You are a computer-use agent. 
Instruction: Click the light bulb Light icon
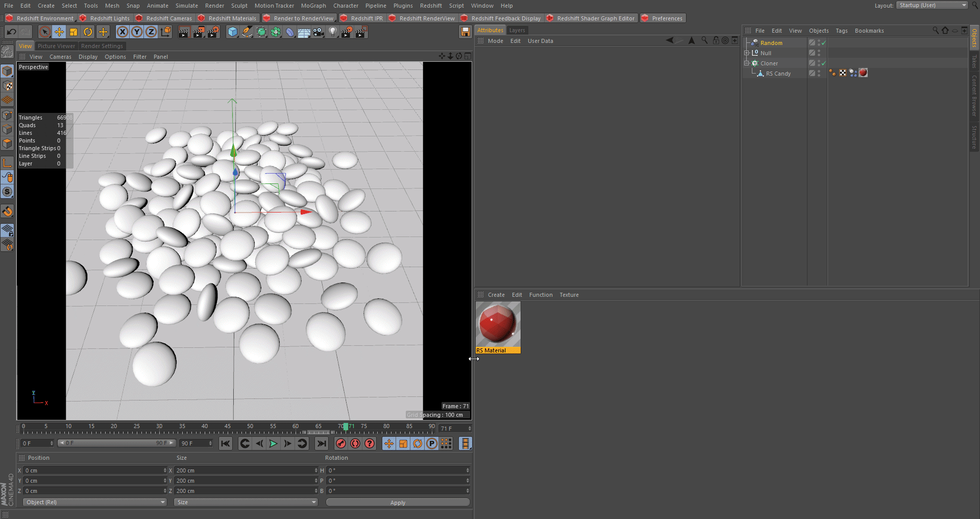(333, 32)
